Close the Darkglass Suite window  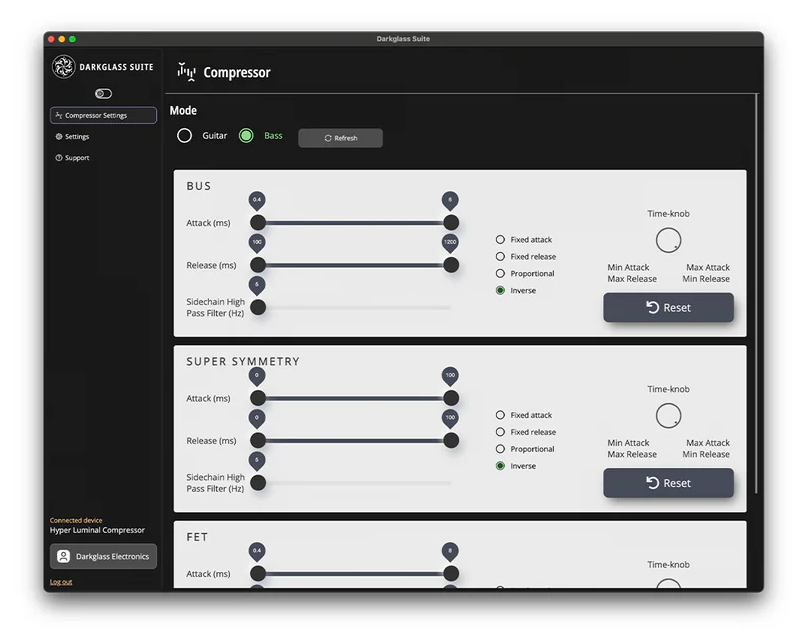(x=51, y=39)
